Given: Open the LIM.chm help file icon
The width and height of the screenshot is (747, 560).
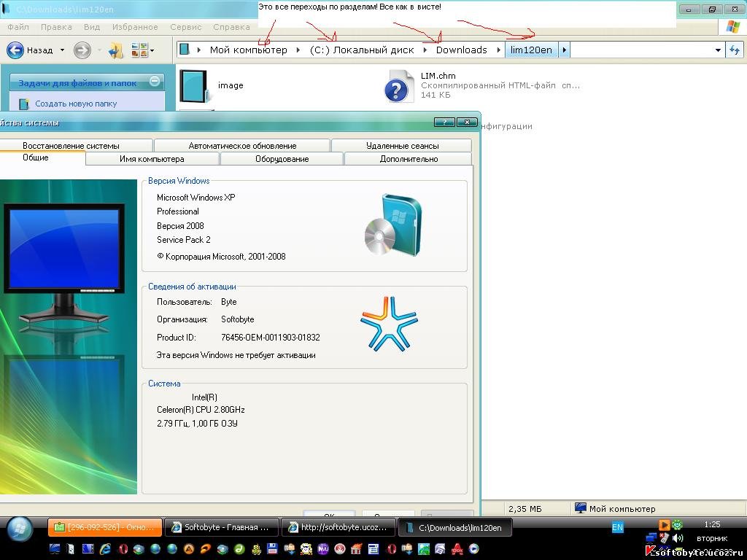Looking at the screenshot, I should point(398,86).
